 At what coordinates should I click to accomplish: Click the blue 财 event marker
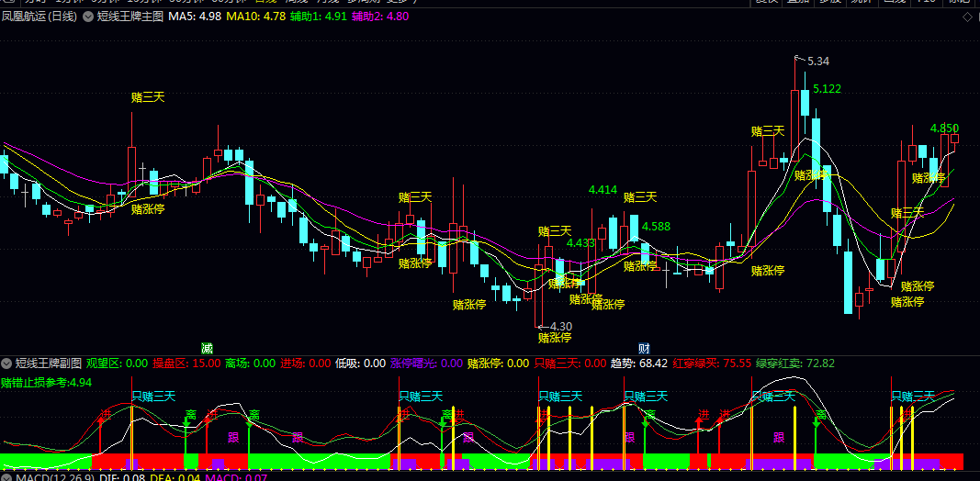pyautogui.click(x=644, y=348)
